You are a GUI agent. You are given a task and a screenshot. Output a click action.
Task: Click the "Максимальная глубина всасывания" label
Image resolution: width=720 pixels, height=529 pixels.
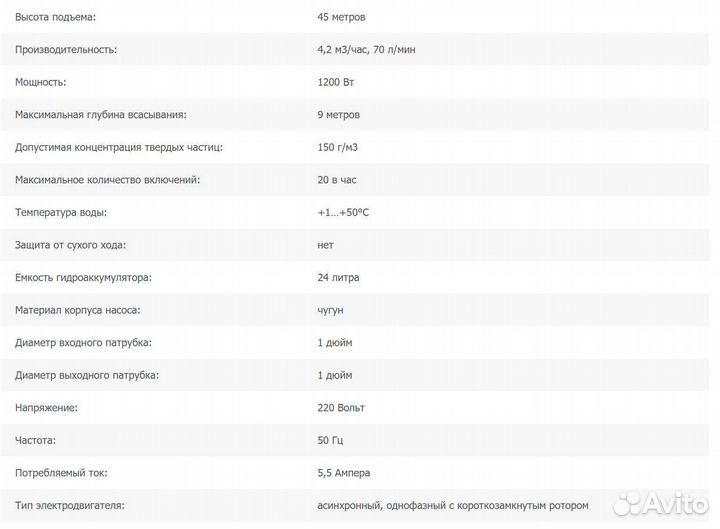coord(101,115)
